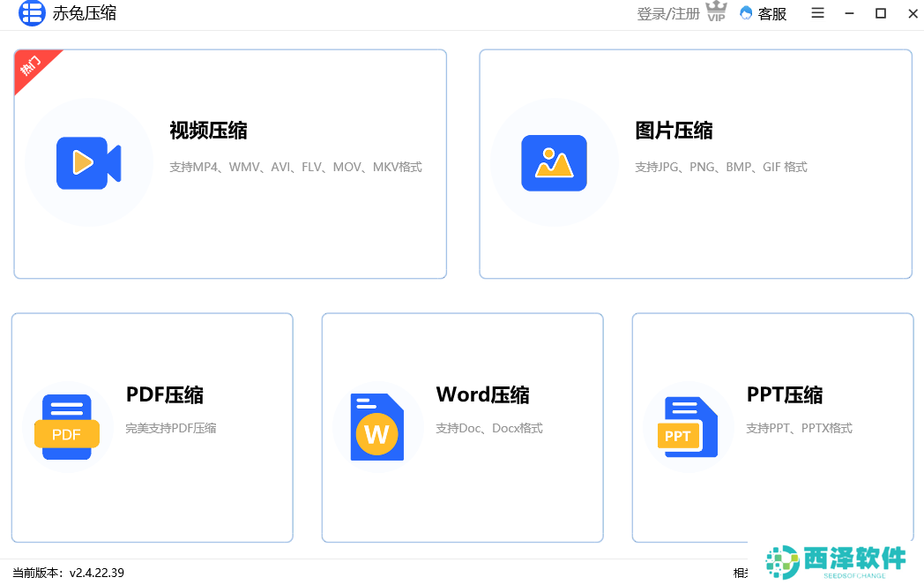Open the image compression picture icon
The width and height of the screenshot is (924, 585).
click(554, 163)
